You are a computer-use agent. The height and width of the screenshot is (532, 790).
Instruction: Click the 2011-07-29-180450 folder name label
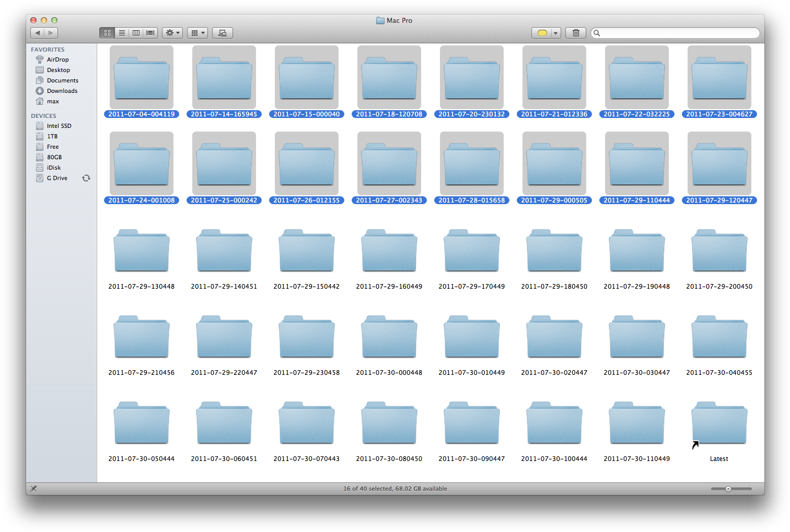pos(554,287)
